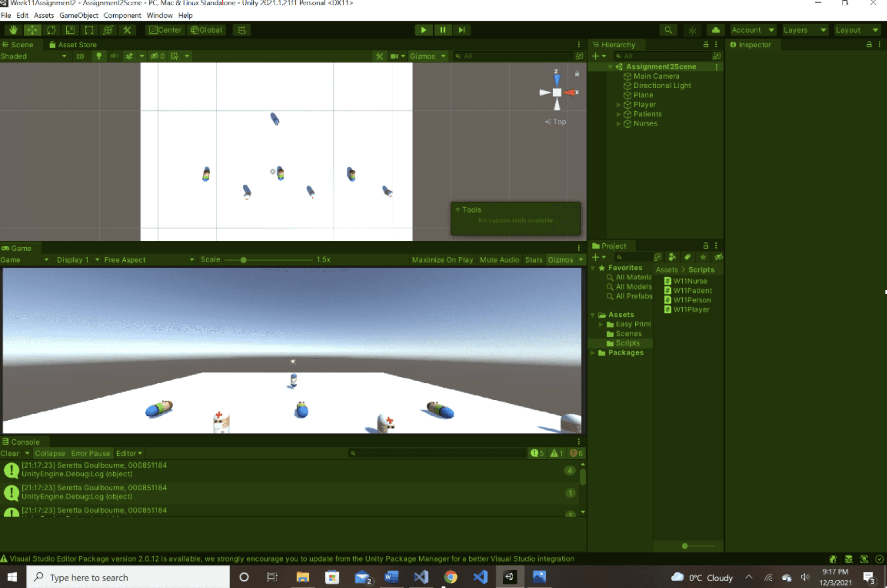The image size is (887, 588).
Task: Enable Mute Audio in the Game view
Action: tap(499, 260)
